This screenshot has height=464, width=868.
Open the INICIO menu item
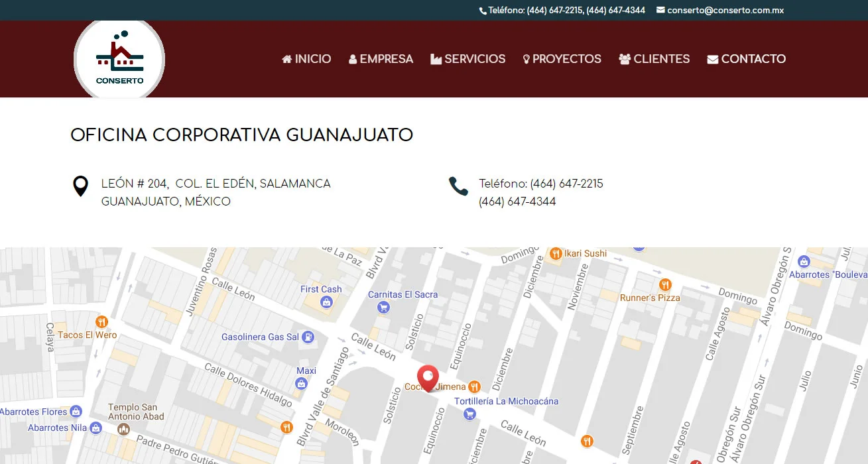306,59
